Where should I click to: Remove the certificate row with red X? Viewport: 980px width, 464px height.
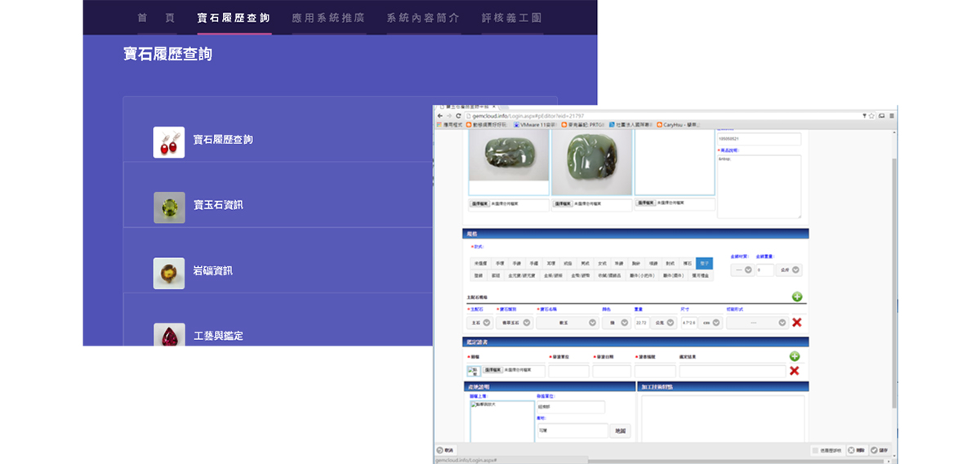pos(794,371)
